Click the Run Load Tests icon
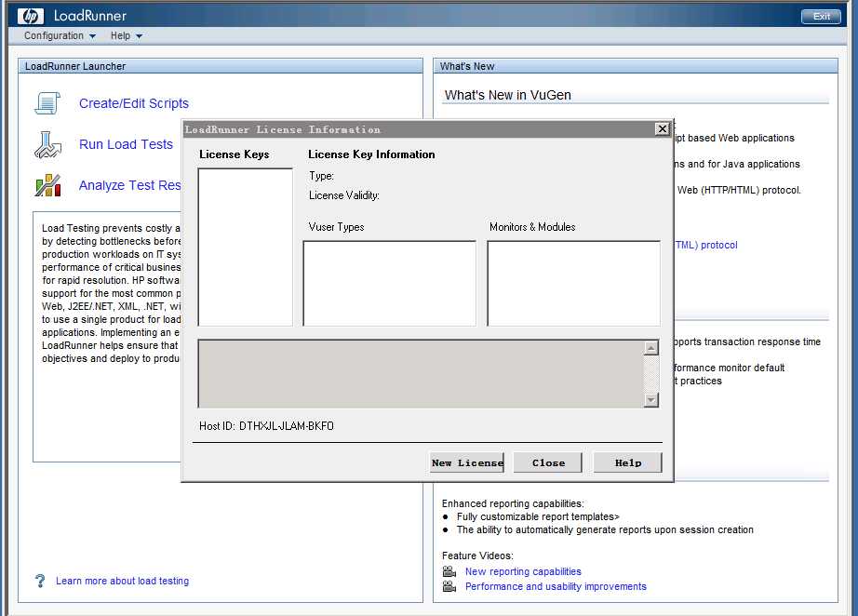 (47, 144)
